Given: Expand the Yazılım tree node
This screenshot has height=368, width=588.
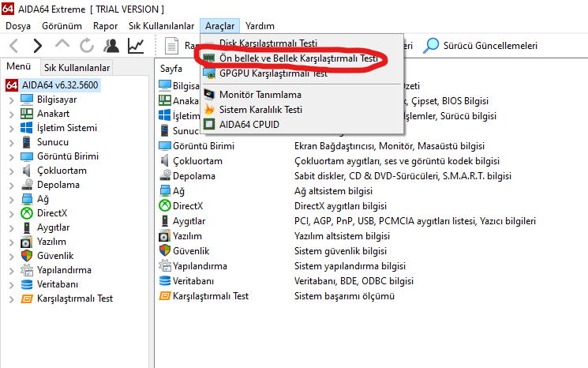Looking at the screenshot, I should (x=11, y=242).
